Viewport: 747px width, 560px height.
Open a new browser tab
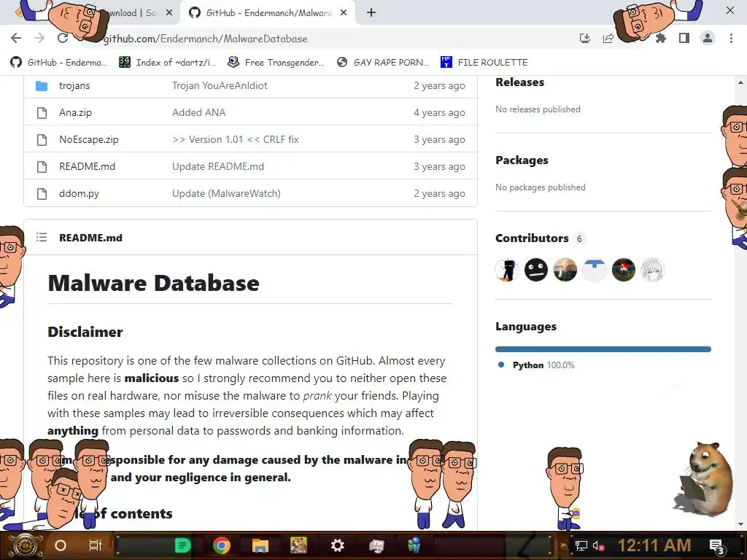[371, 13]
